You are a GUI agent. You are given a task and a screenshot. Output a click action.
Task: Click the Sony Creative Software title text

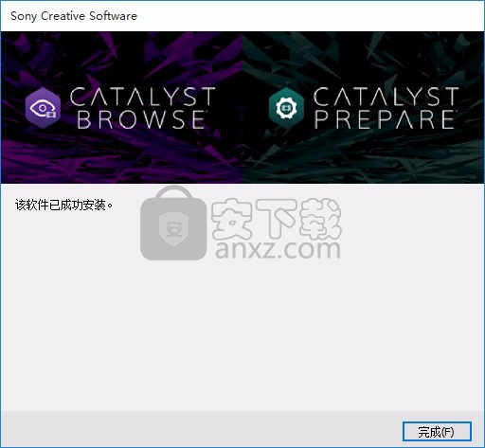click(74, 16)
